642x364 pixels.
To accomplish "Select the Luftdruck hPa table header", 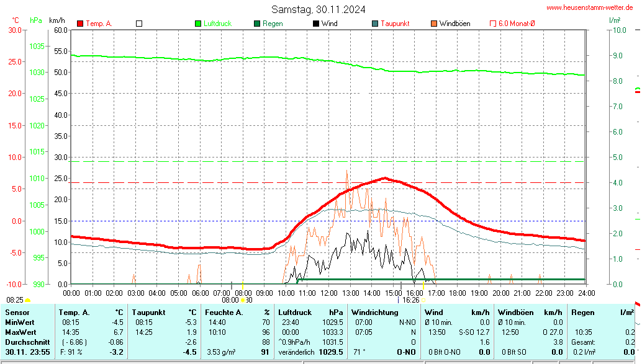I will pyautogui.click(x=310, y=313).
